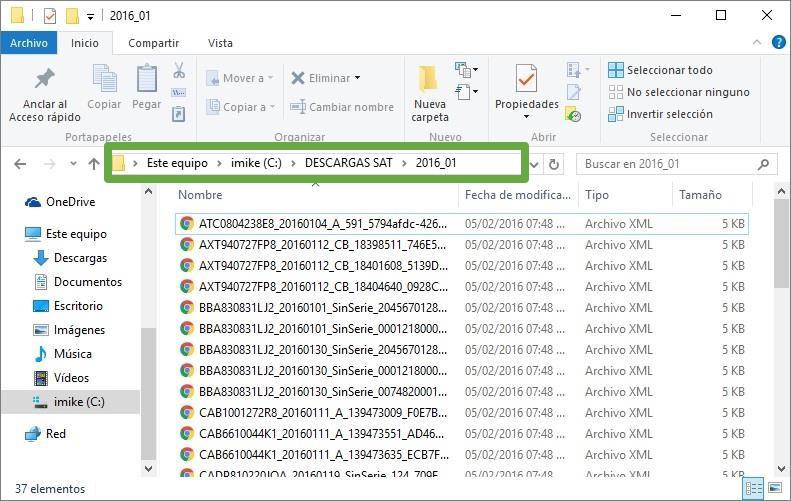This screenshot has width=791, height=501.
Task: Open the Archivo menu tab
Action: pos(29,43)
